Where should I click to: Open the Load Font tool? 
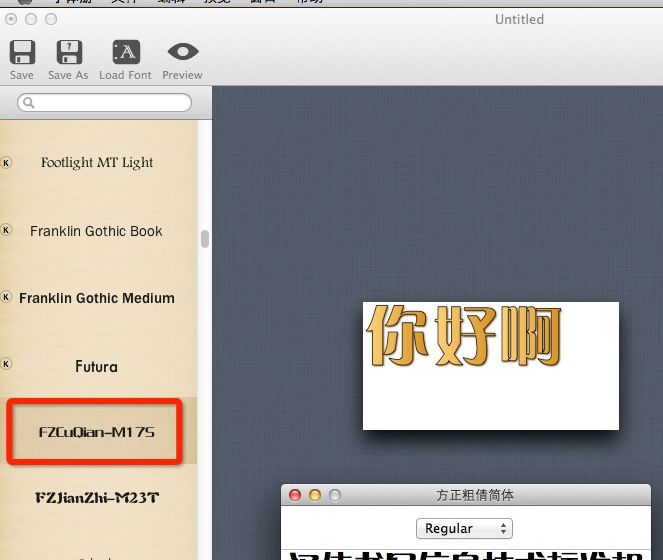[x=126, y=53]
